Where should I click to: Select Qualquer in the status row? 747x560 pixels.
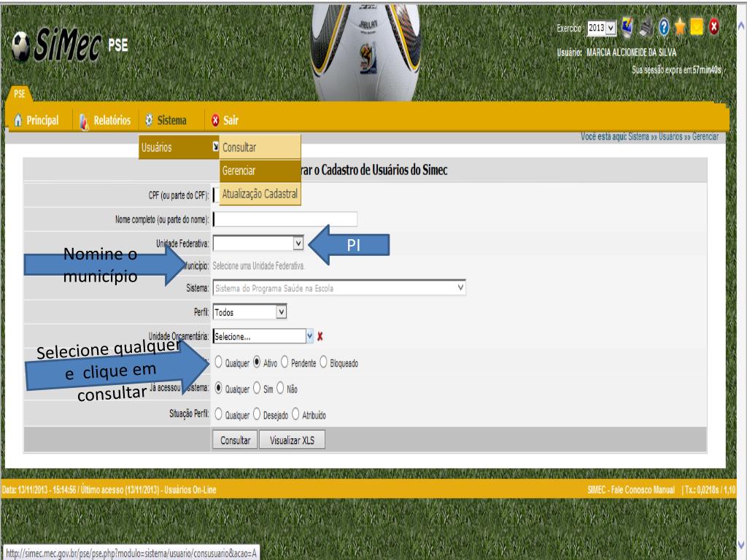pyautogui.click(x=218, y=362)
